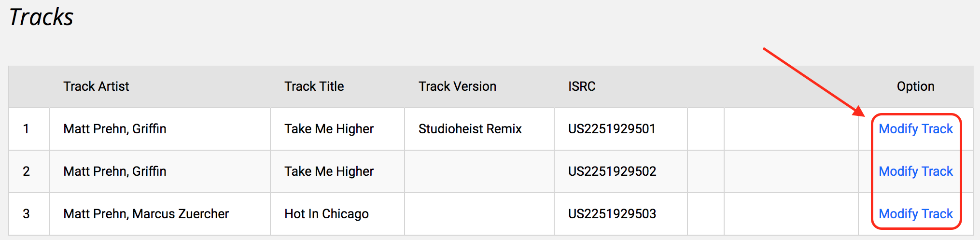This screenshot has height=240, width=980.
Task: Click Modify Track for track 1
Action: [x=915, y=129]
